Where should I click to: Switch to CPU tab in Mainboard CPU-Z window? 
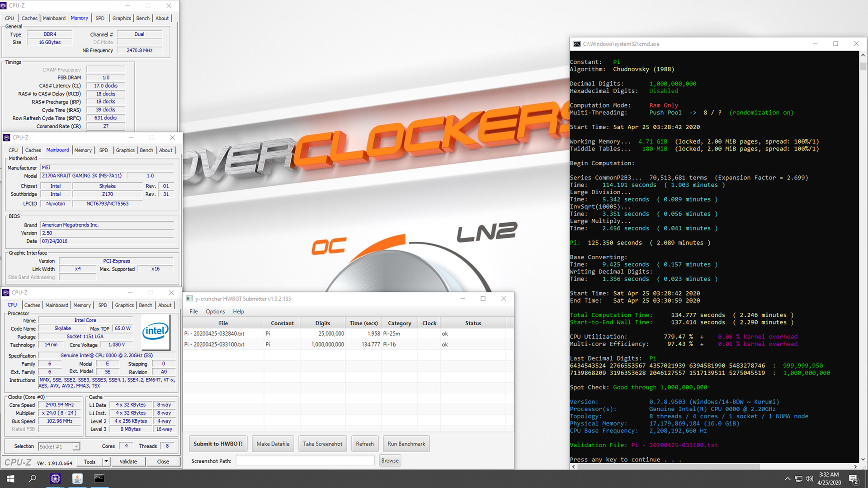click(x=13, y=150)
